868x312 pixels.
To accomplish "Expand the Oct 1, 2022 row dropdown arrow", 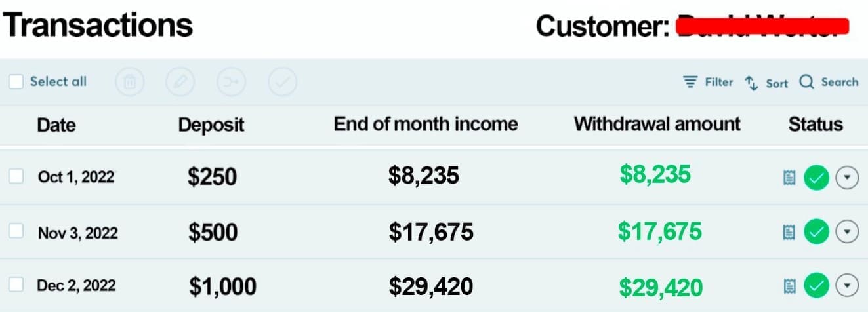I will pyautogui.click(x=848, y=177).
